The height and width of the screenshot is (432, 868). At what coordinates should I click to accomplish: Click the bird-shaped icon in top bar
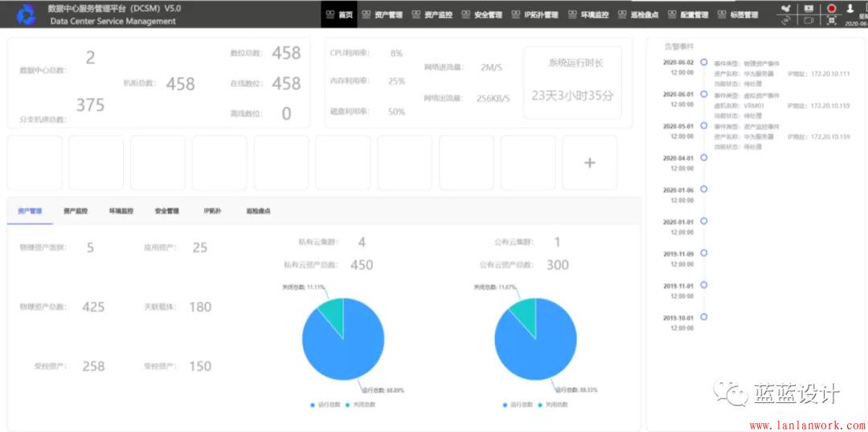785,8
